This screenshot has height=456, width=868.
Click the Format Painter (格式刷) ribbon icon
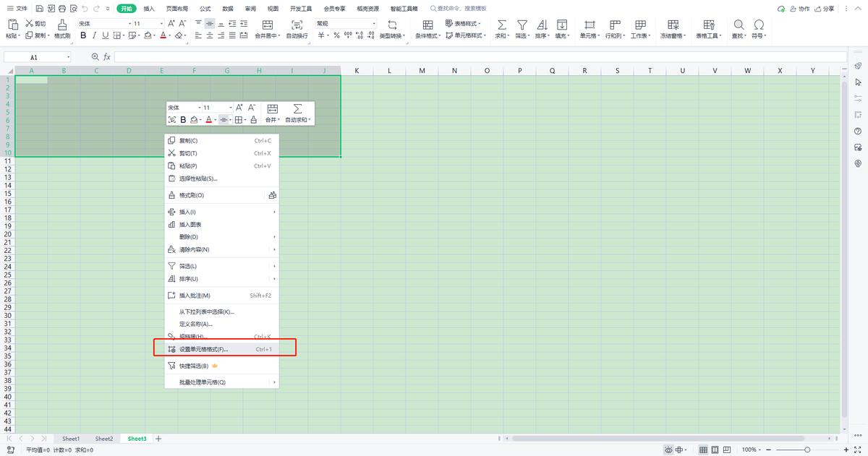coord(62,25)
